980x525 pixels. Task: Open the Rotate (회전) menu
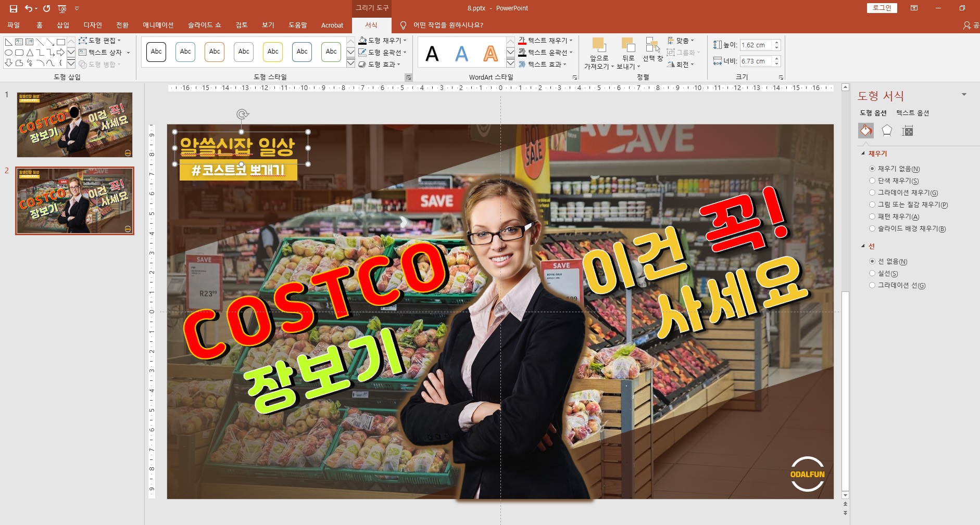coord(681,64)
